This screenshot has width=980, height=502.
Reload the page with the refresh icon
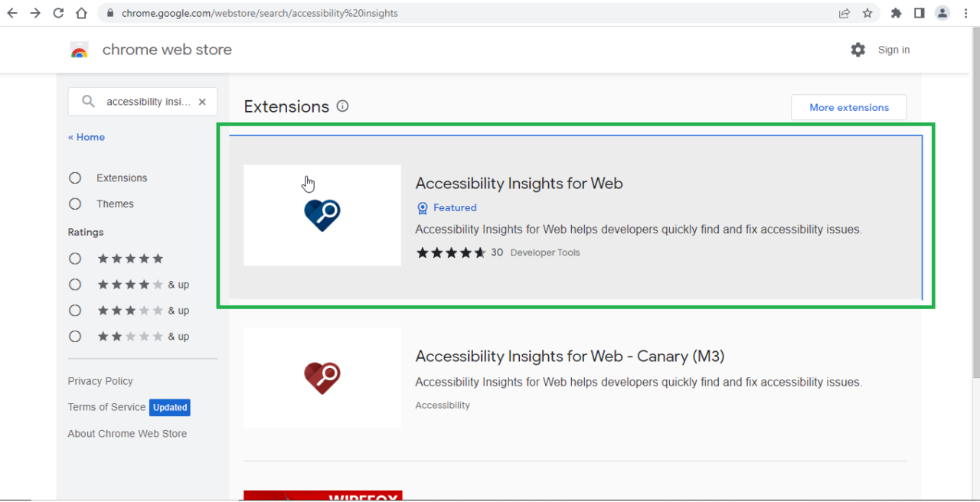click(x=58, y=13)
